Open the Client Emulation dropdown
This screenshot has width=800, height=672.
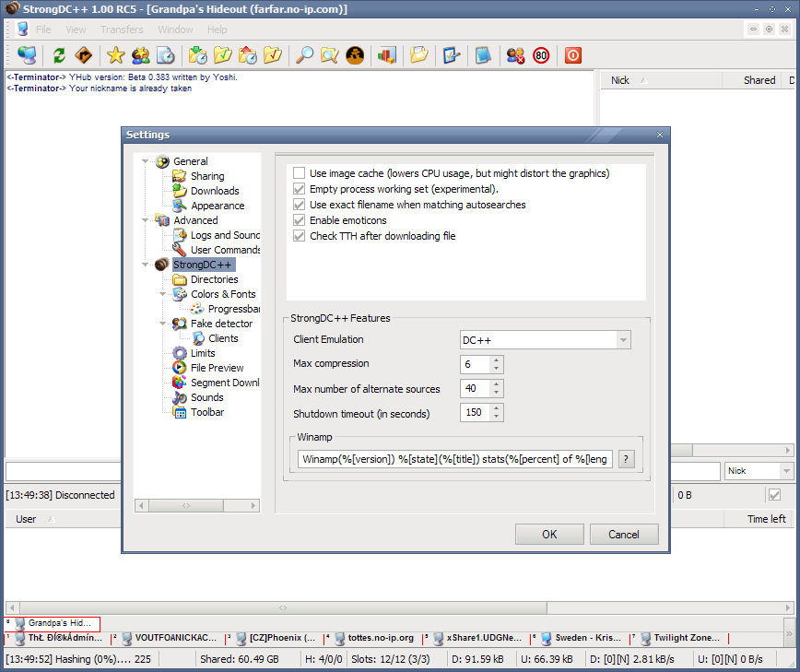pyautogui.click(x=623, y=340)
